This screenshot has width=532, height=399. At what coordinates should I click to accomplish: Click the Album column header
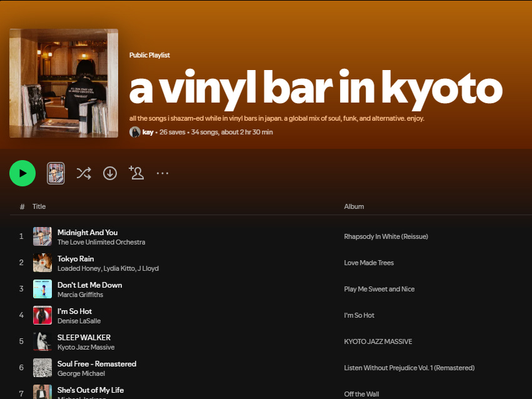[354, 206]
